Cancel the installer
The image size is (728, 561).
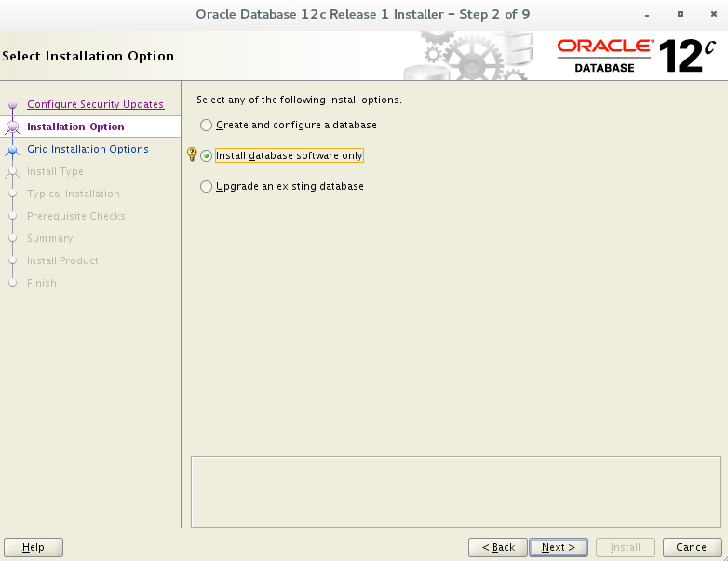[693, 548]
